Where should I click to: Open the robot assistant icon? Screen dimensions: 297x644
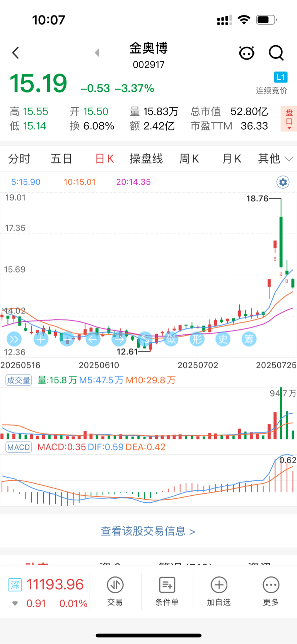(246, 53)
